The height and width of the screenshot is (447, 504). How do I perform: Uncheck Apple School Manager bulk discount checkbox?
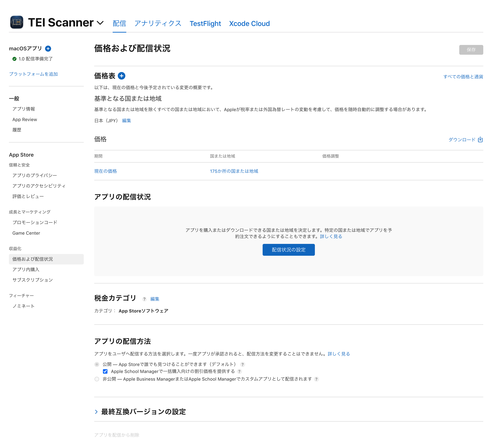point(105,372)
